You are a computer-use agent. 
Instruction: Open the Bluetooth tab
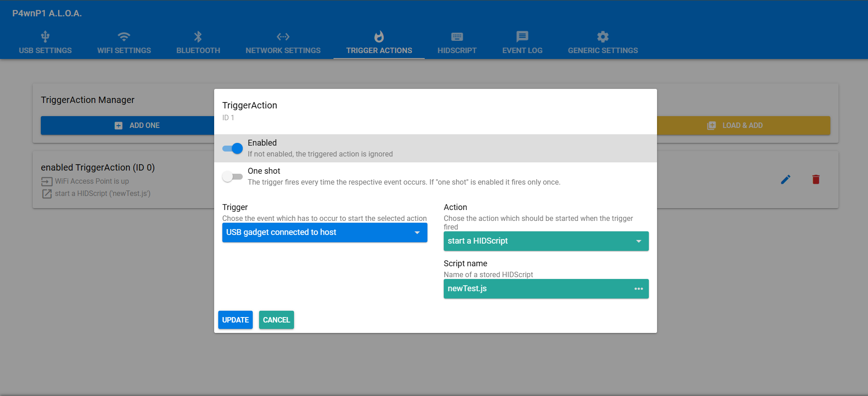(198, 43)
